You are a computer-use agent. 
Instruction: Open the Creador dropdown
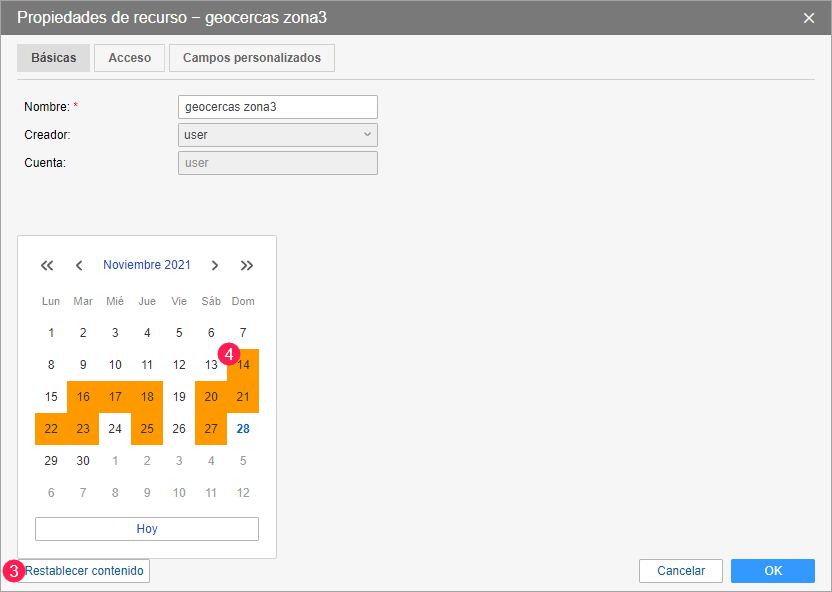point(277,135)
